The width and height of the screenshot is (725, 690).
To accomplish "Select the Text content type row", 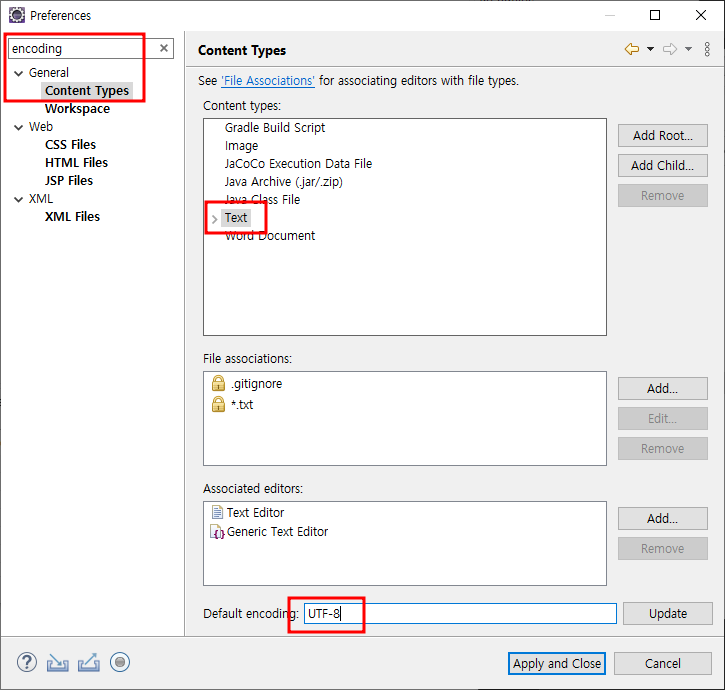I will pos(236,218).
